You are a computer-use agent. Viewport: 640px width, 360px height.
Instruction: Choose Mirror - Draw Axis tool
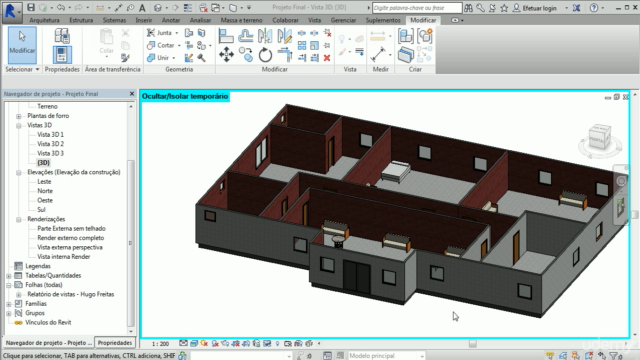(284, 36)
